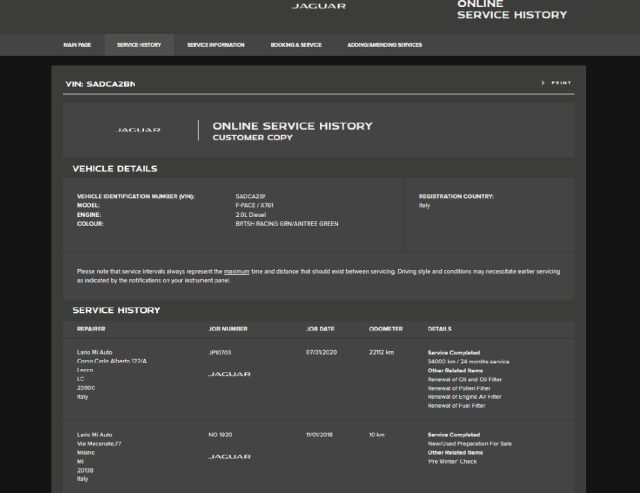The height and width of the screenshot is (493, 640).
Task: Click odometer reading 10 km
Action: (377, 435)
